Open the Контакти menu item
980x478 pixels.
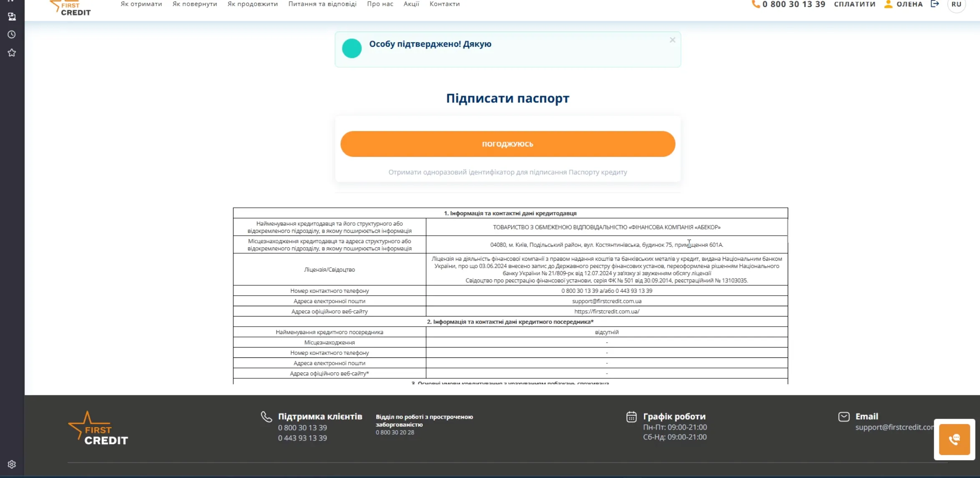point(445,4)
